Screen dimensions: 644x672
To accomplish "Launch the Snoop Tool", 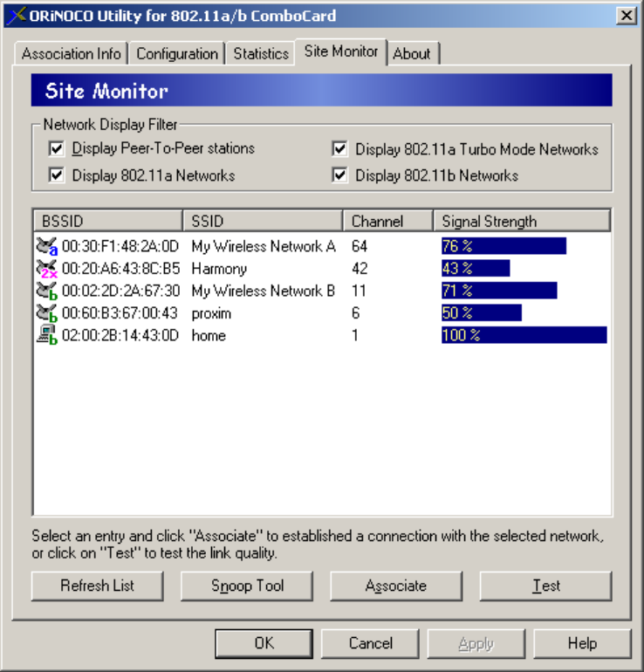I will click(x=247, y=586).
